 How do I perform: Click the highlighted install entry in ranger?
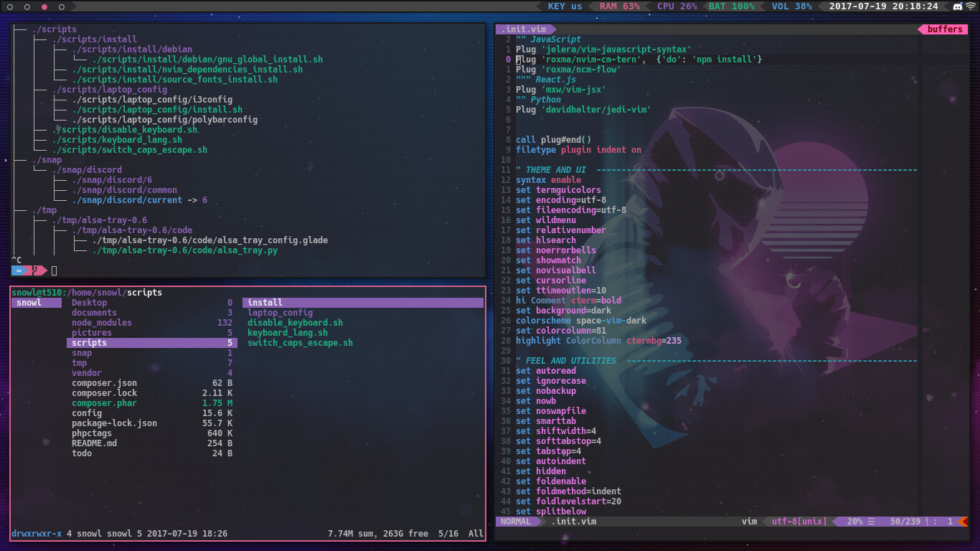pos(265,303)
